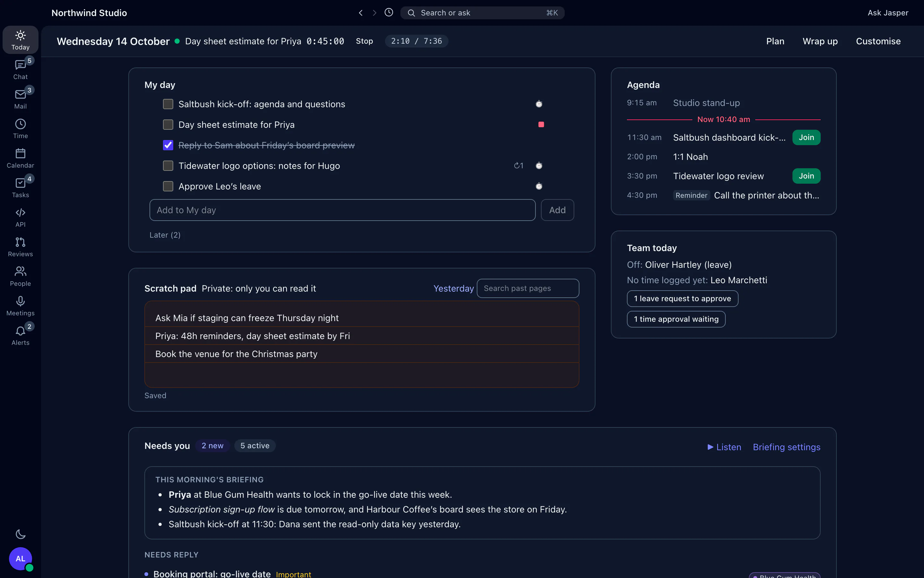Join the Saltbush dashboard kick-off meeting
The width and height of the screenshot is (924, 578).
[x=806, y=138]
